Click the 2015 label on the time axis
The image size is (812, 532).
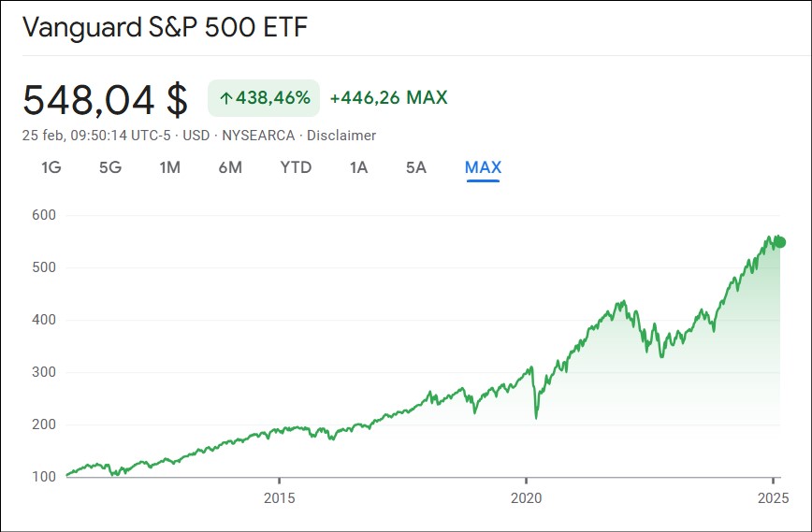coord(279,496)
